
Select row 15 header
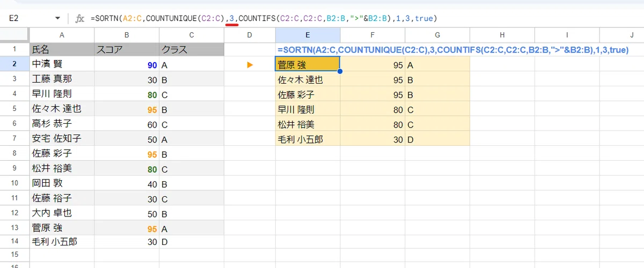[14, 254]
